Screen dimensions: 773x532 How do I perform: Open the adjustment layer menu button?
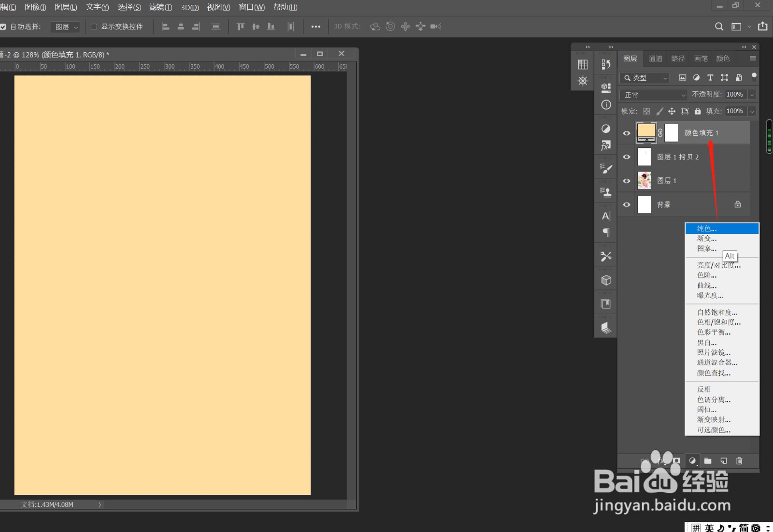[x=693, y=461]
